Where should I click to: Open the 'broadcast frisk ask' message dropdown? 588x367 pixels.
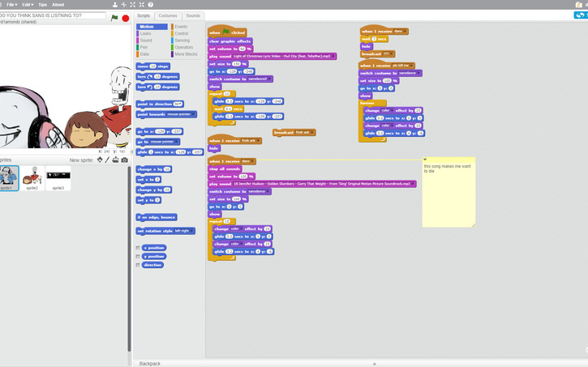[x=311, y=132]
